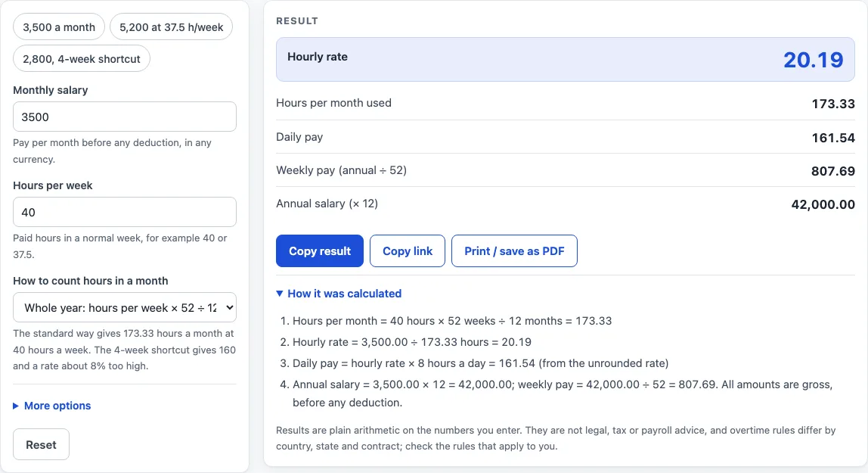Click step 3 daily pay calculation
This screenshot has height=473, width=868.
click(481, 363)
